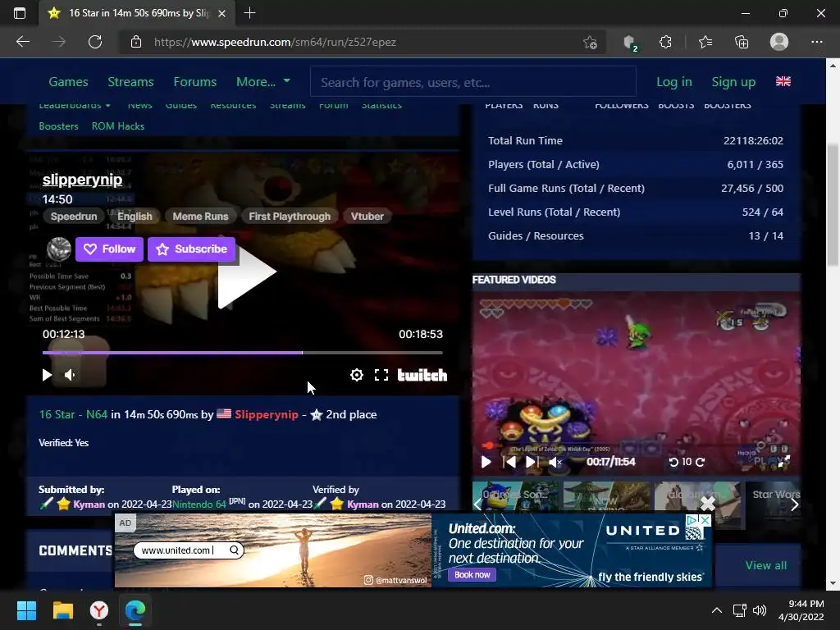Click Log in link

tap(674, 82)
